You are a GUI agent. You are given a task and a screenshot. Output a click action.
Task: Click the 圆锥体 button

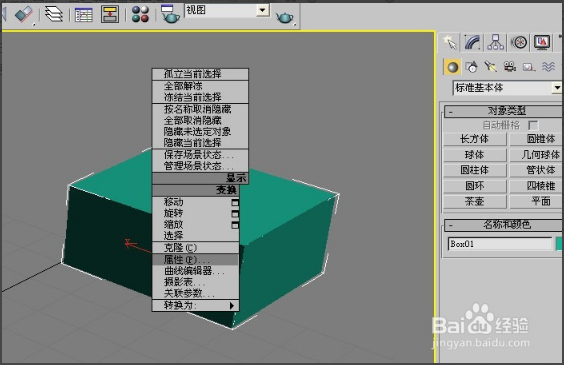coord(536,139)
